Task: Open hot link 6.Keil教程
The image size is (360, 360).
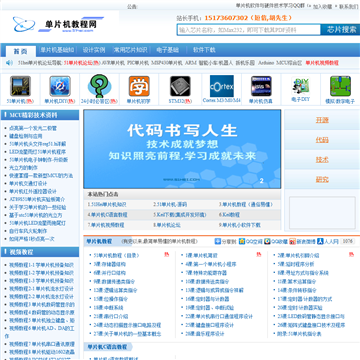Action: pyautogui.click(x=229, y=215)
